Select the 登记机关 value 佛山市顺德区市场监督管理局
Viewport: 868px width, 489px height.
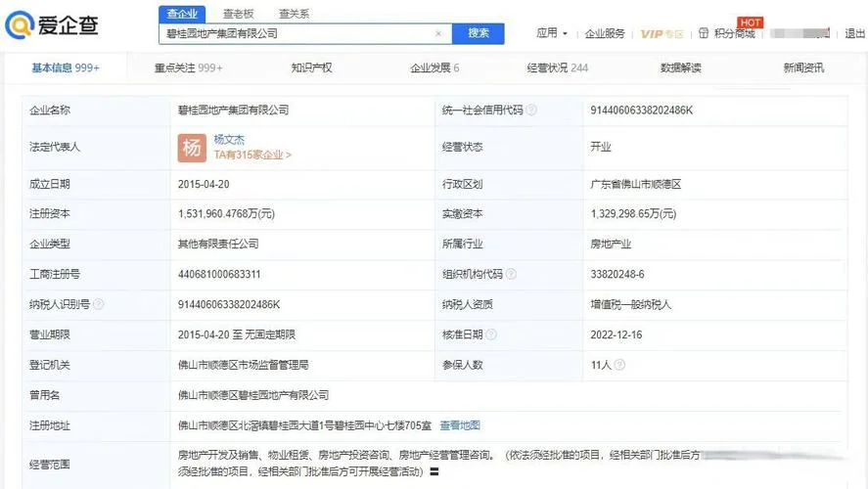coord(243,365)
